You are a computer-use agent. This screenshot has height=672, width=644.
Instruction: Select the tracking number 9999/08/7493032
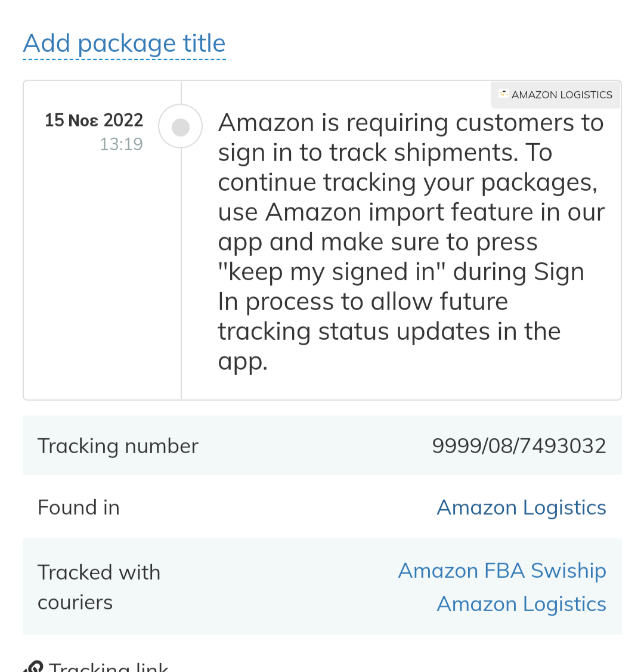coord(519,446)
